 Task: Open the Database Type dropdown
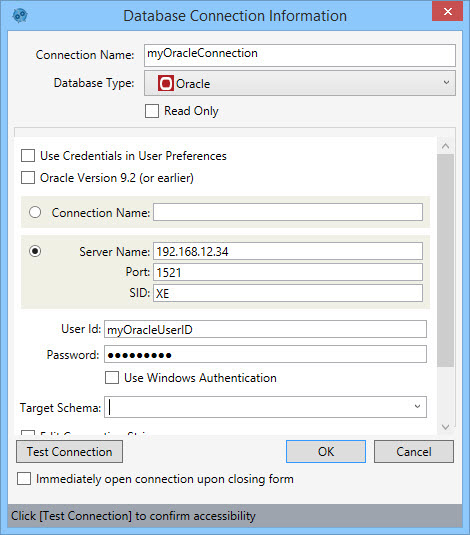pos(300,83)
